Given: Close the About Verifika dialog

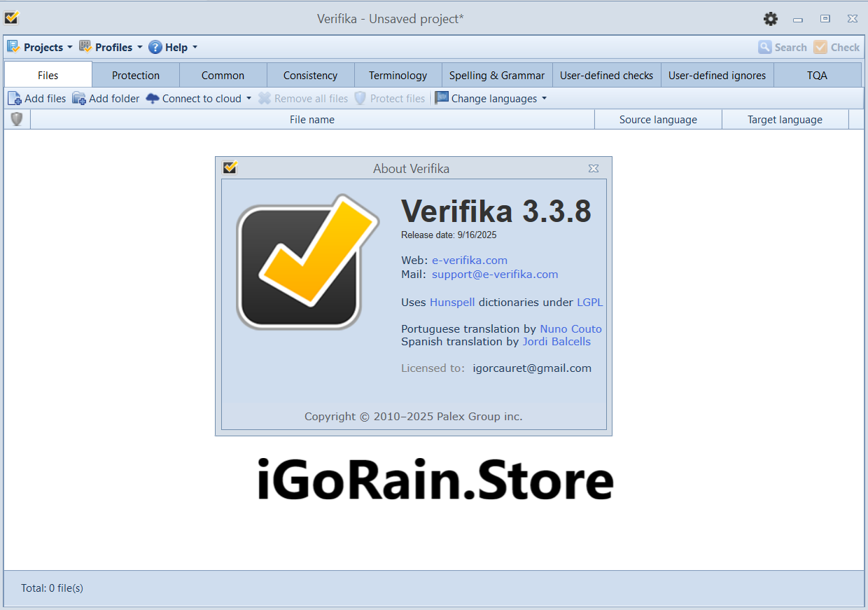Looking at the screenshot, I should click(593, 168).
